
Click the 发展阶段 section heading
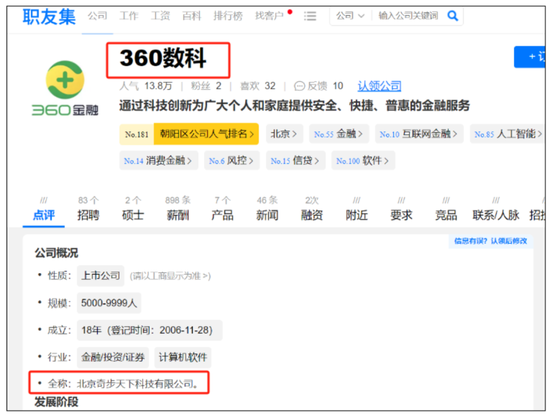coord(56,402)
